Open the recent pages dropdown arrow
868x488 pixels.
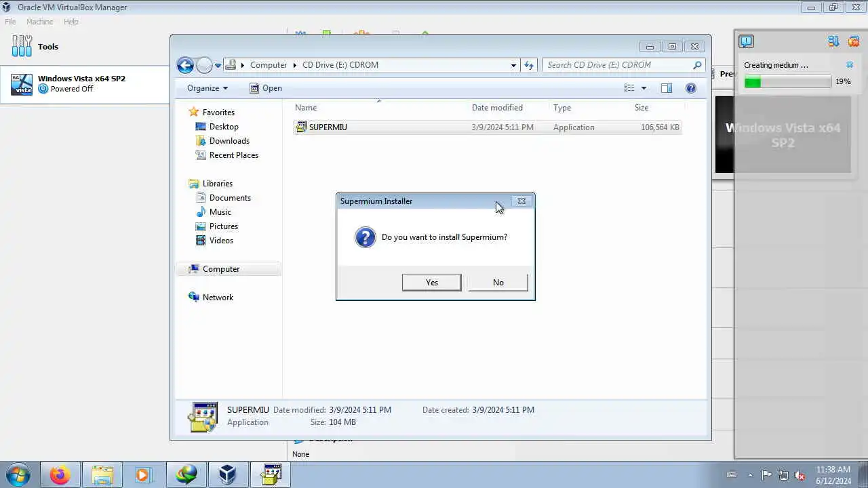click(218, 65)
